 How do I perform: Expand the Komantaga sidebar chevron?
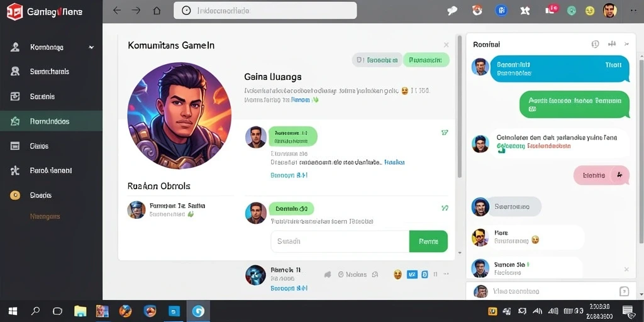click(91, 48)
